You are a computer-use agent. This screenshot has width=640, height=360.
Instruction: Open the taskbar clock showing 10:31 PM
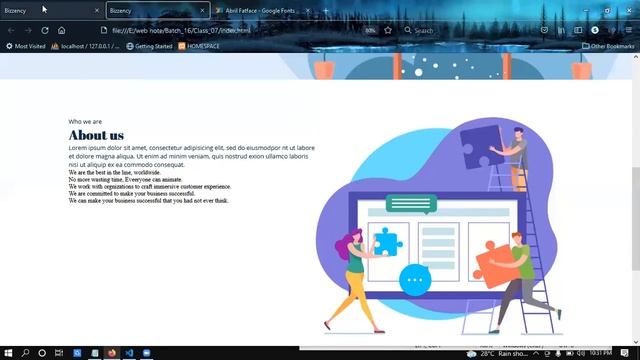pyautogui.click(x=600, y=353)
